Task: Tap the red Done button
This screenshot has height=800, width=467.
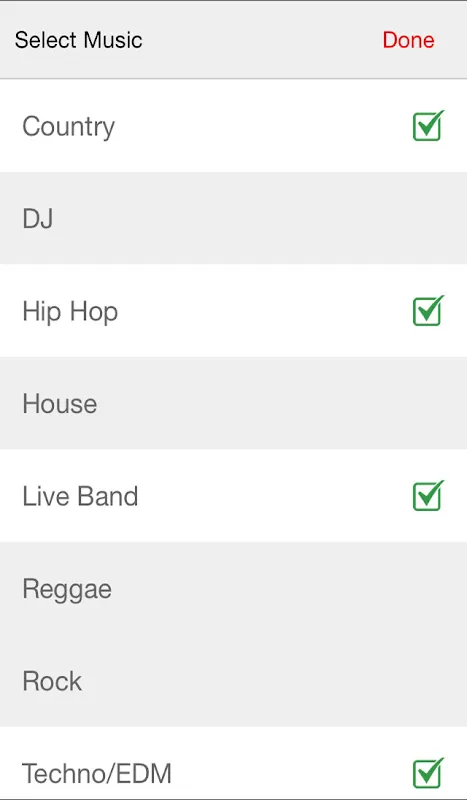Action: click(x=408, y=40)
